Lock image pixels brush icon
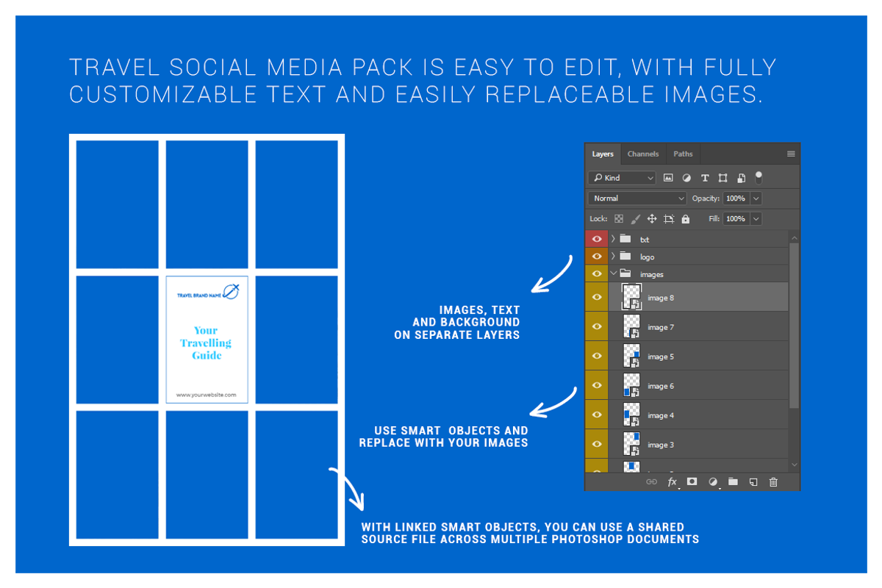Screen dimensions: 882x588 click(x=636, y=219)
